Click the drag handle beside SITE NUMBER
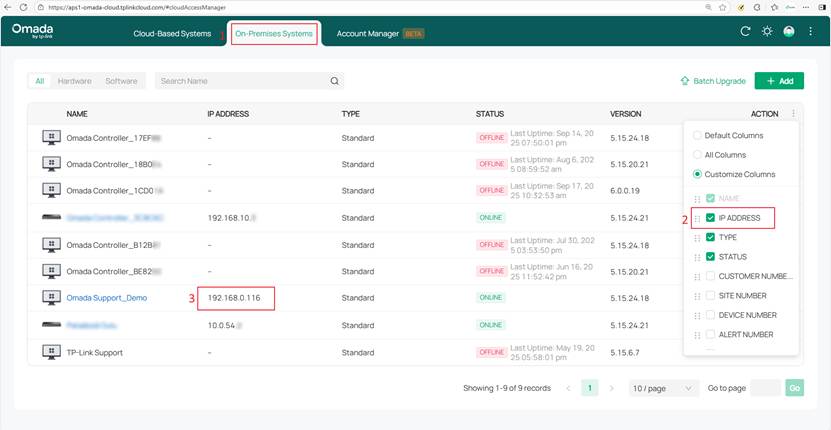The height and width of the screenshot is (430, 831). pos(697,296)
